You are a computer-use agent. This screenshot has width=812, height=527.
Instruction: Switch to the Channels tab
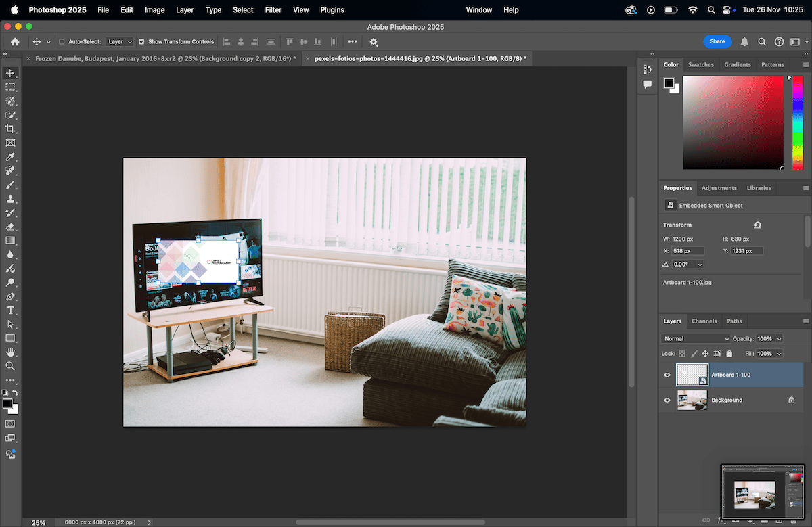pos(704,321)
